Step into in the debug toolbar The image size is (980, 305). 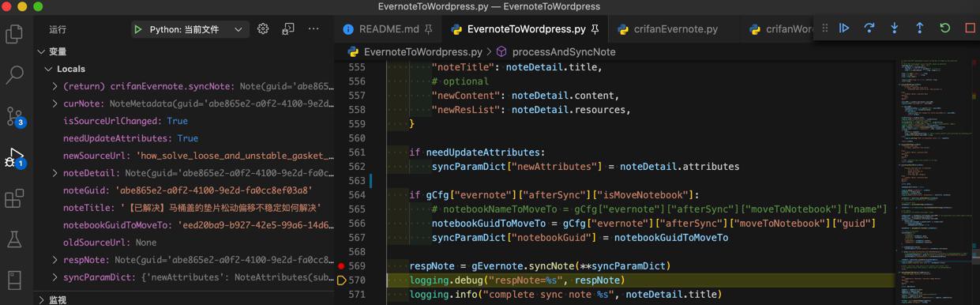895,28
